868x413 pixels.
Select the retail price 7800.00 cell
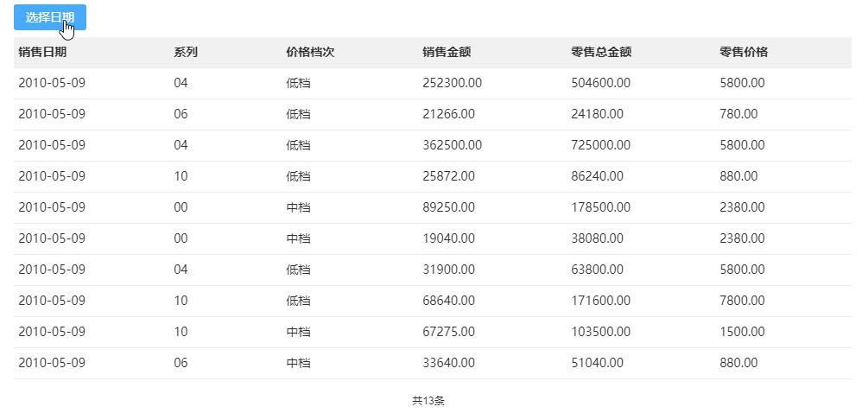[742, 301]
